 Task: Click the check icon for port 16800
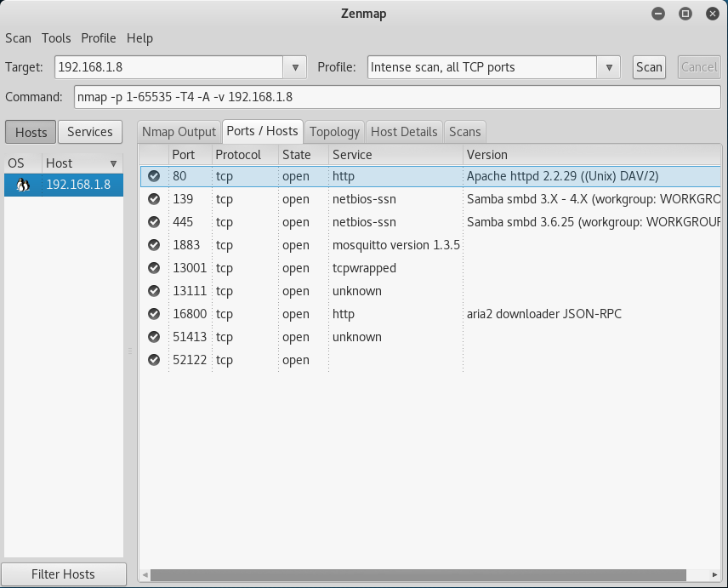click(154, 314)
